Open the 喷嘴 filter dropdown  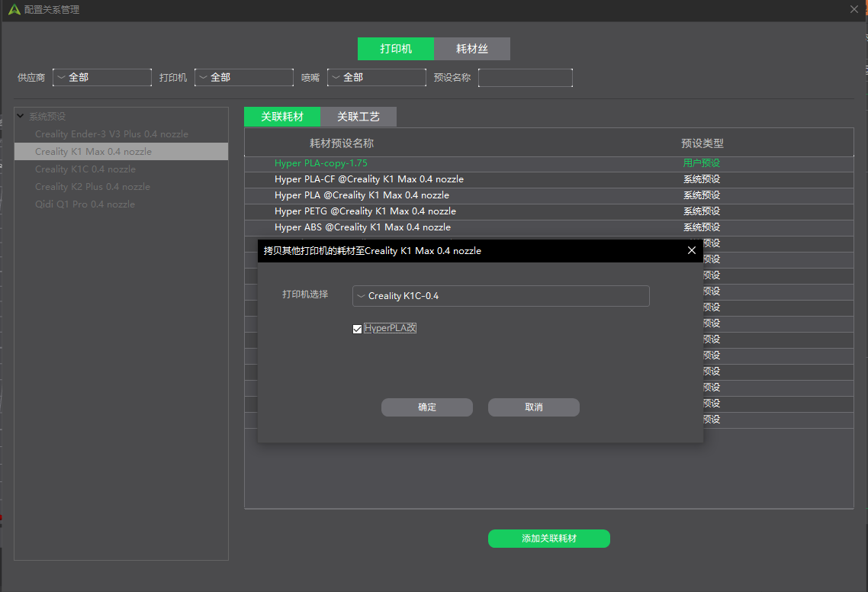tap(377, 78)
